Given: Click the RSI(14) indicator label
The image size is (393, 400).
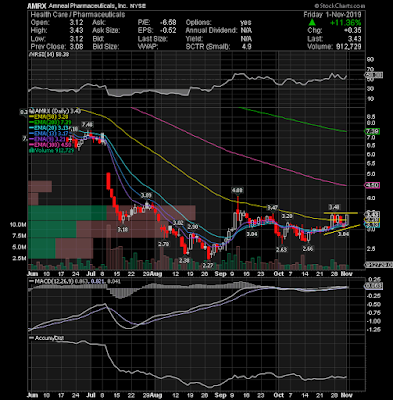Looking at the screenshot, I should (x=49, y=54).
